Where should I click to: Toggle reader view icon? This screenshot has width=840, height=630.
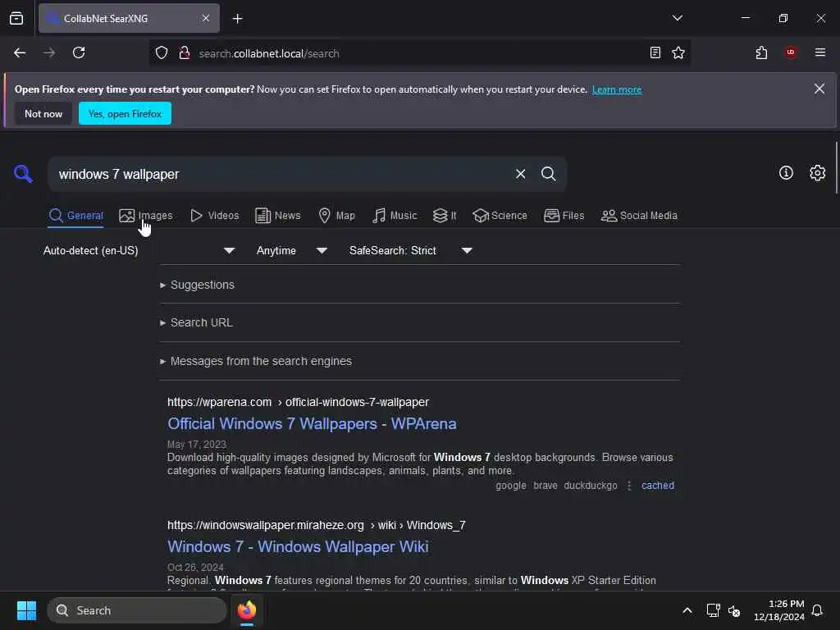tap(655, 52)
